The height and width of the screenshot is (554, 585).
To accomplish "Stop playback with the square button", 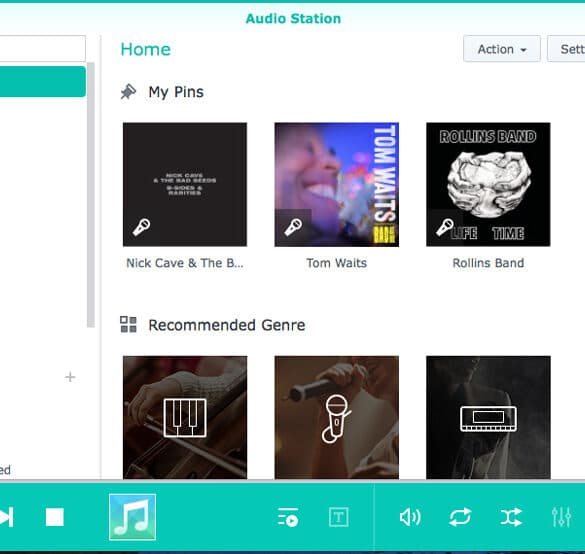I will click(x=55, y=517).
